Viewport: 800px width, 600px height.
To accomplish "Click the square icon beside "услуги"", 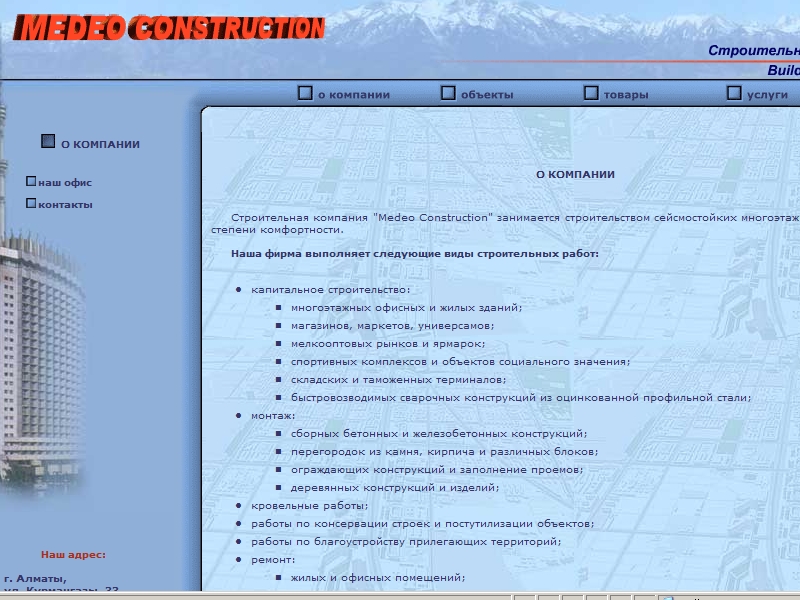I will (x=734, y=93).
